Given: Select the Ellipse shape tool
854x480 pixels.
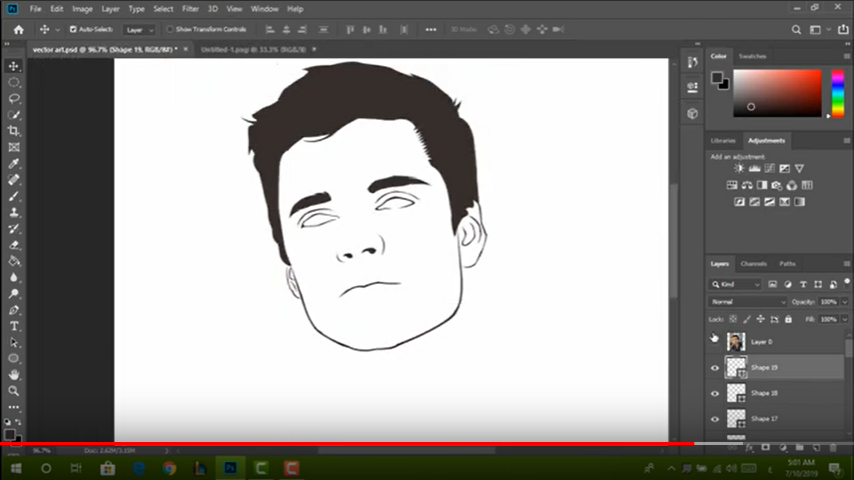Looking at the screenshot, I should pos(14,359).
